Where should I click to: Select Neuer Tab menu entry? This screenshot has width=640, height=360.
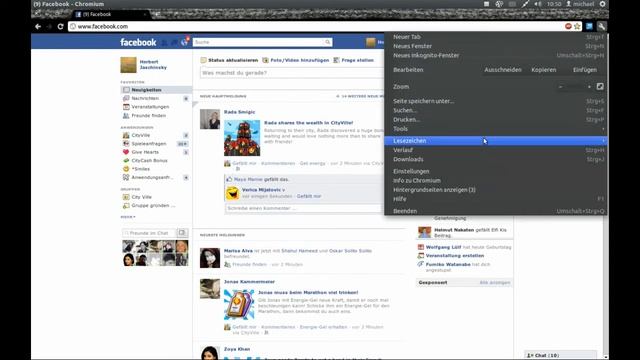(x=496, y=37)
